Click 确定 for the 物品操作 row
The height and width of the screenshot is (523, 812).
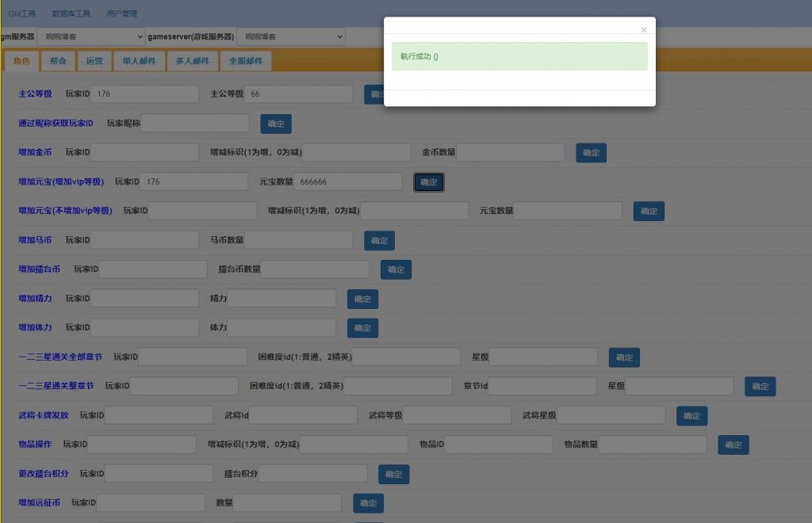733,445
